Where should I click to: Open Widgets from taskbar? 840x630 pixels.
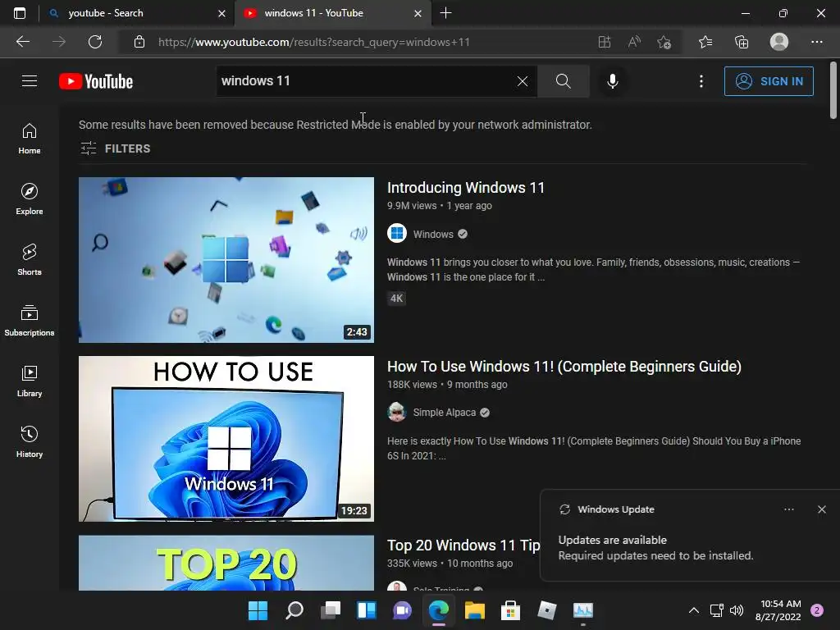(x=367, y=610)
